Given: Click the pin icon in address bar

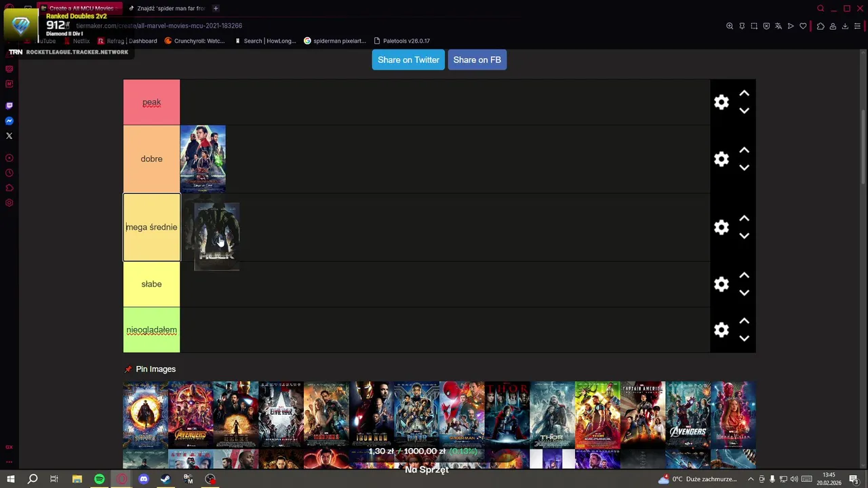Looking at the screenshot, I should pyautogui.click(x=742, y=26).
